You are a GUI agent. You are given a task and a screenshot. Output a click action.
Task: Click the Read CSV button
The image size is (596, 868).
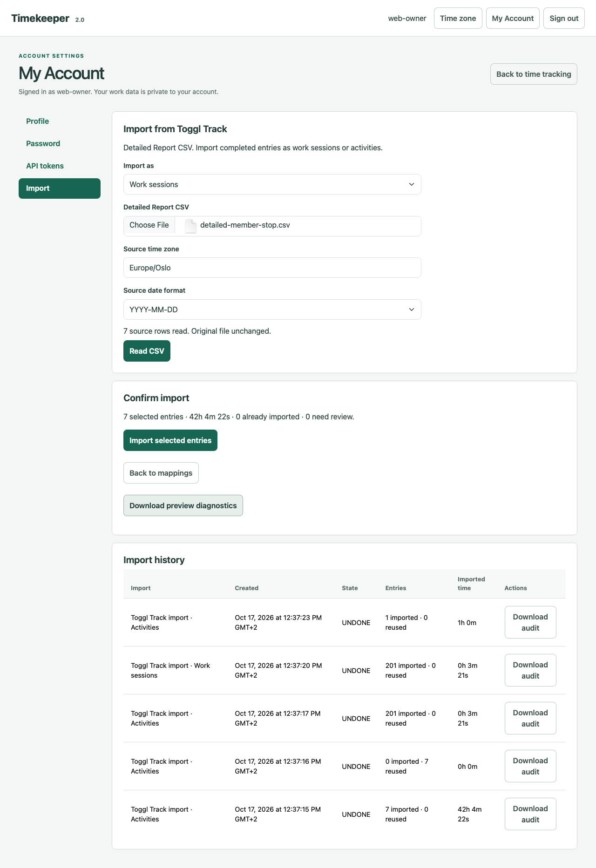147,351
